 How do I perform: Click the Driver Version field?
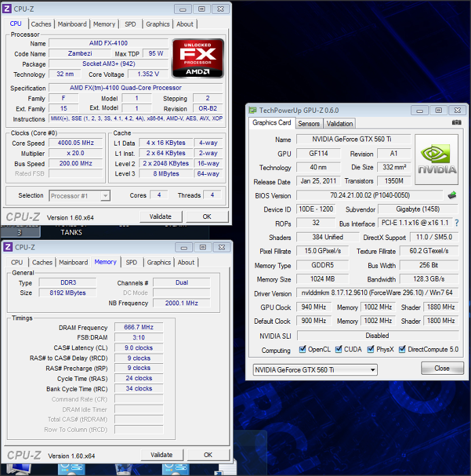click(x=377, y=292)
